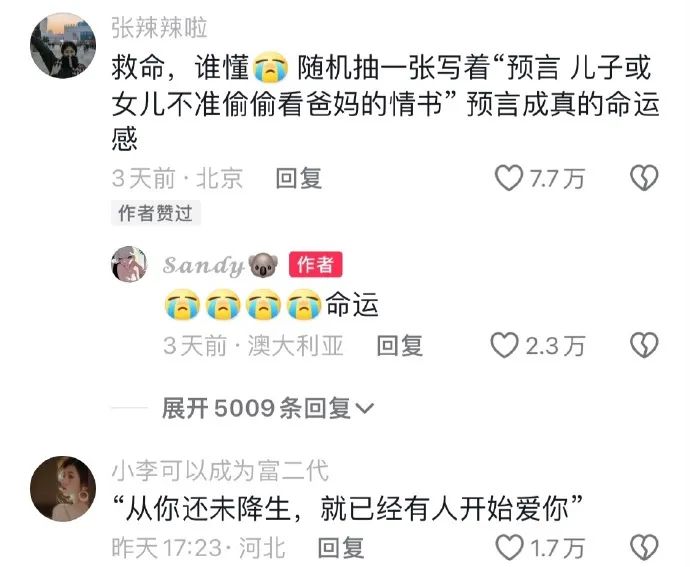The height and width of the screenshot is (567, 690).
Task: Tap broken heart on Sandy's reply
Action: pos(644,345)
